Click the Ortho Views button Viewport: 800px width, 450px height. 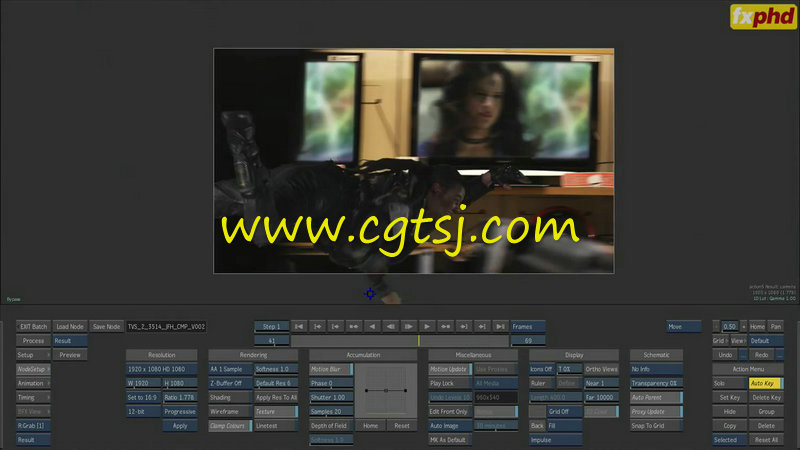(601, 369)
